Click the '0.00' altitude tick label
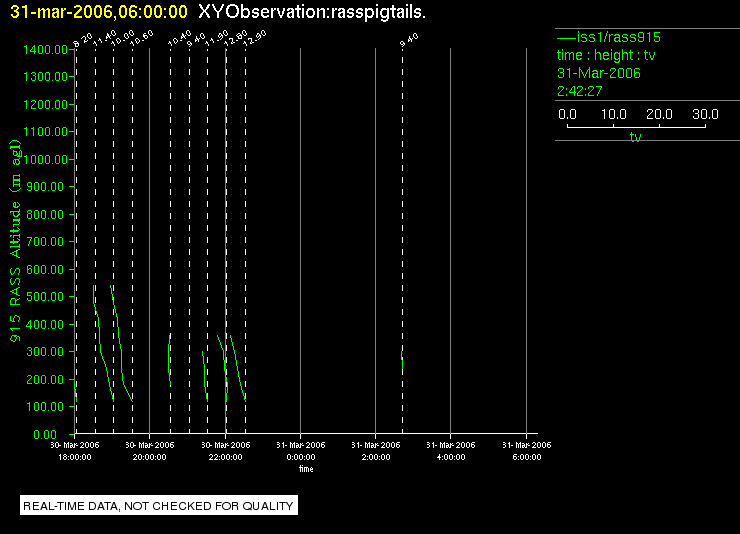Image resolution: width=740 pixels, height=534 pixels. pos(45,434)
